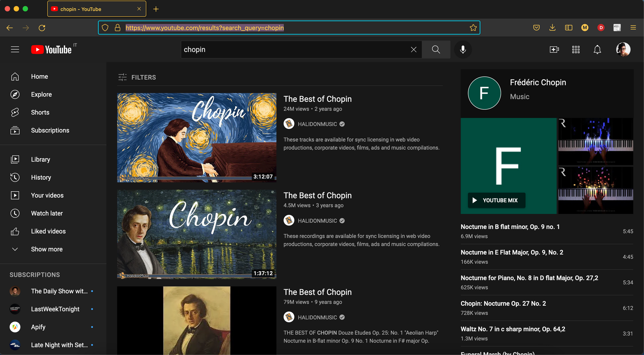Open Watch later in the sidebar
This screenshot has height=355, width=644.
coord(53,213)
